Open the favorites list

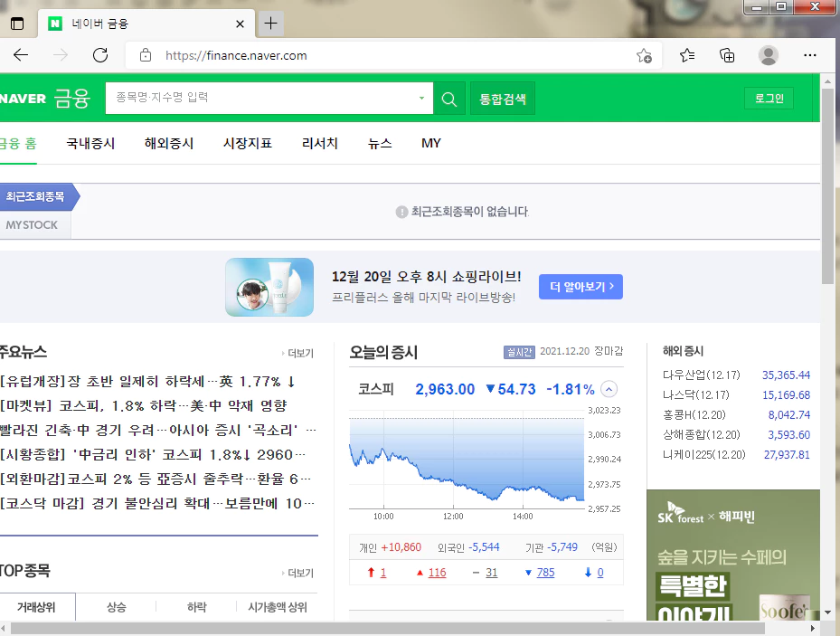pyautogui.click(x=687, y=55)
